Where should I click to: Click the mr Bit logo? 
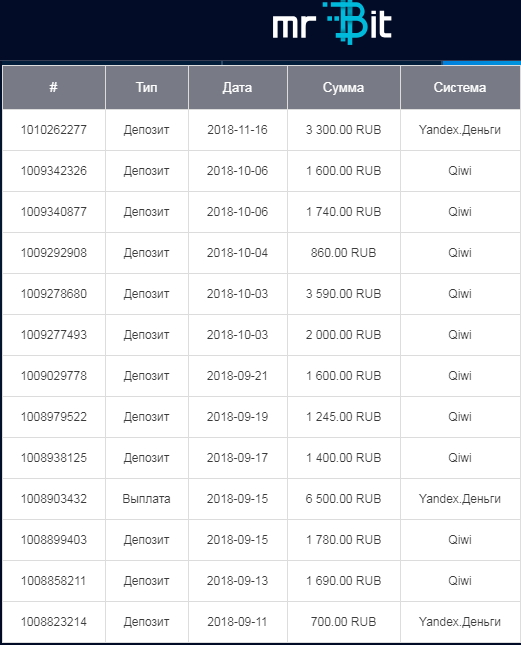[x=332, y=23]
